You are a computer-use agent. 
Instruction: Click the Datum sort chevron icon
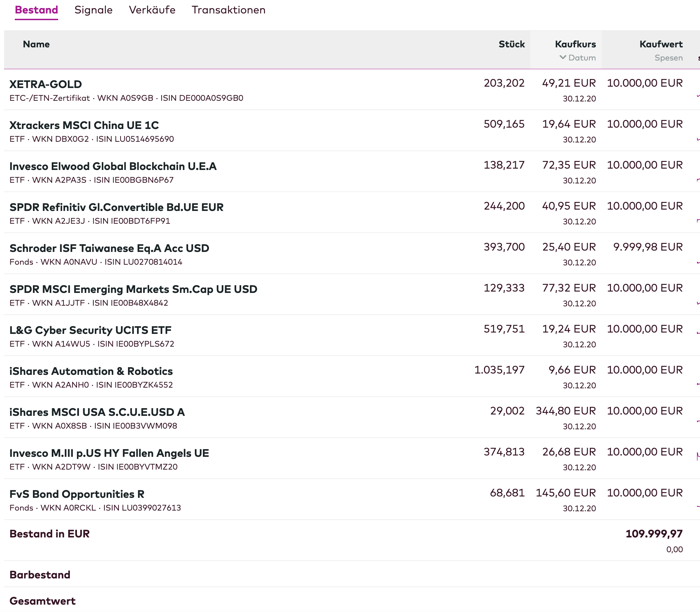tap(563, 57)
